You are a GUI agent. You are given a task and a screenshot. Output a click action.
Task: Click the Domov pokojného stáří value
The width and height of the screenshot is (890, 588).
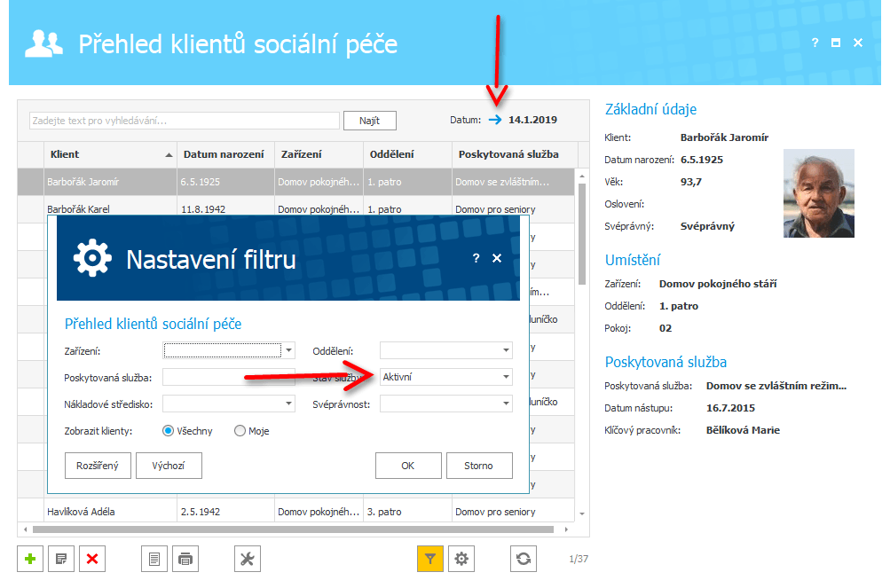point(718,284)
